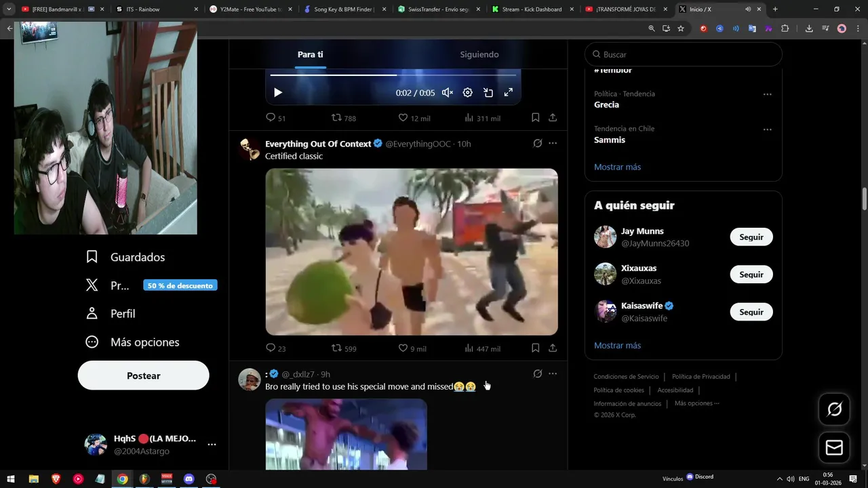This screenshot has width=868, height=488.
Task: Open Guardados in the sidebar
Action: click(x=125, y=257)
